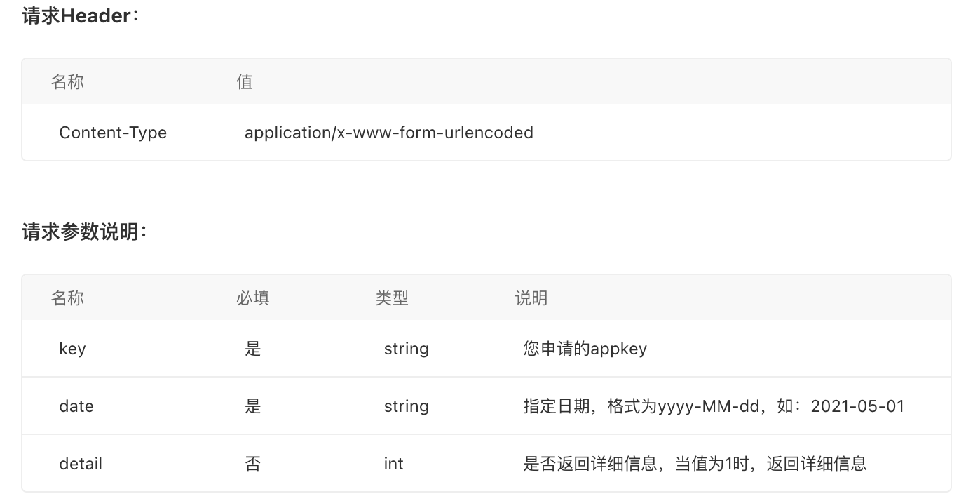The width and height of the screenshot is (980, 501).
Task: Click the int type in detail row
Action: tap(393, 464)
